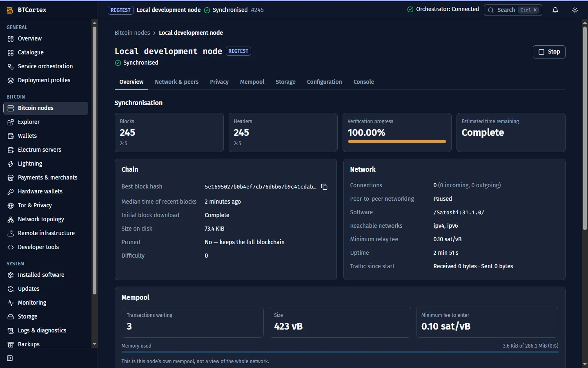Screen dimensions: 588x368
Task: Click the Blocks 245 card
Action: tap(169, 132)
